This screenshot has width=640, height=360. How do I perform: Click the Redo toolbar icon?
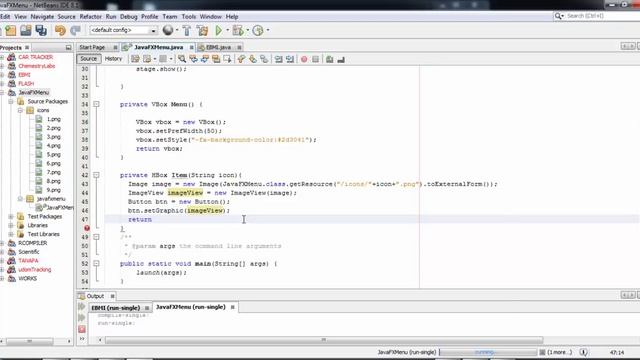76,30
